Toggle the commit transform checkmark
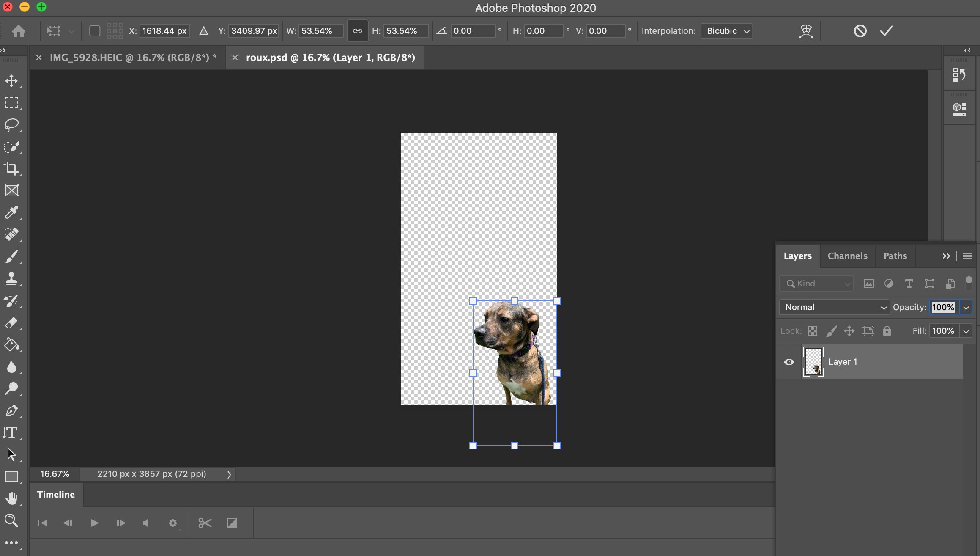The height and width of the screenshot is (556, 980). pos(887,30)
